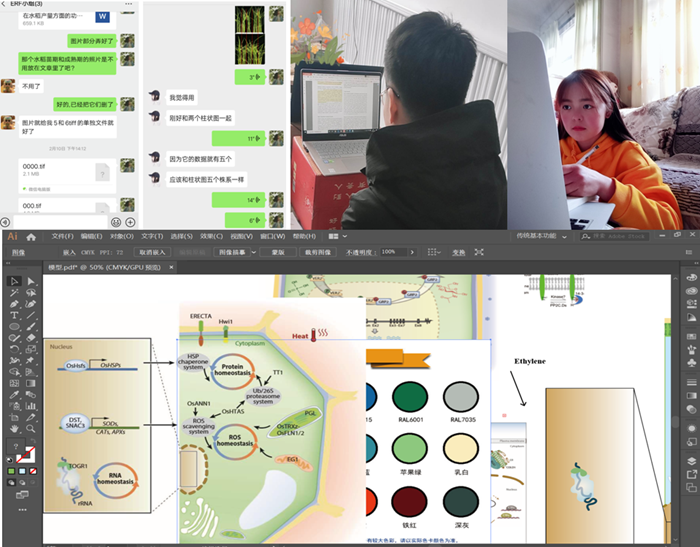Select the Paintbrush tool
This screenshot has width=700, height=547.
pyautogui.click(x=31, y=327)
